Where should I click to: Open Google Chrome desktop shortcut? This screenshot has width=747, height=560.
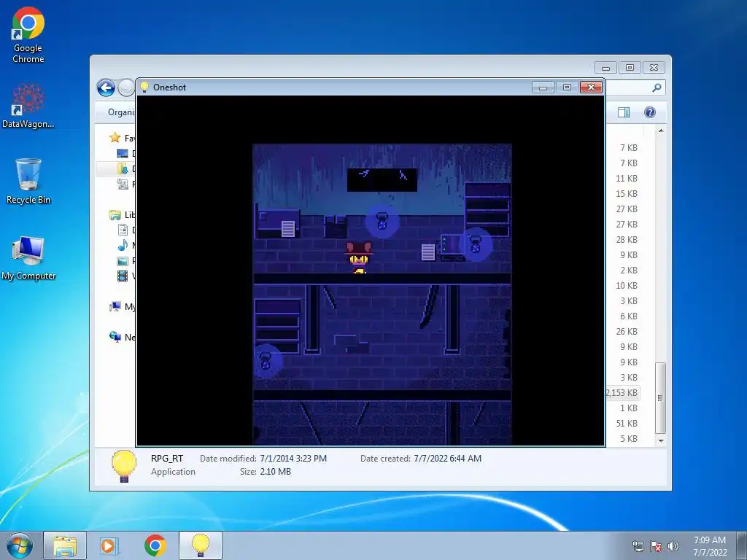[x=28, y=36]
